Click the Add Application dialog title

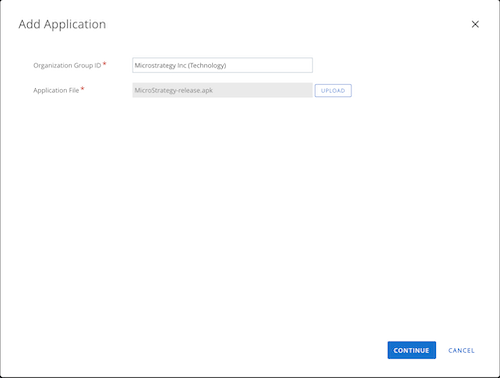click(x=62, y=24)
